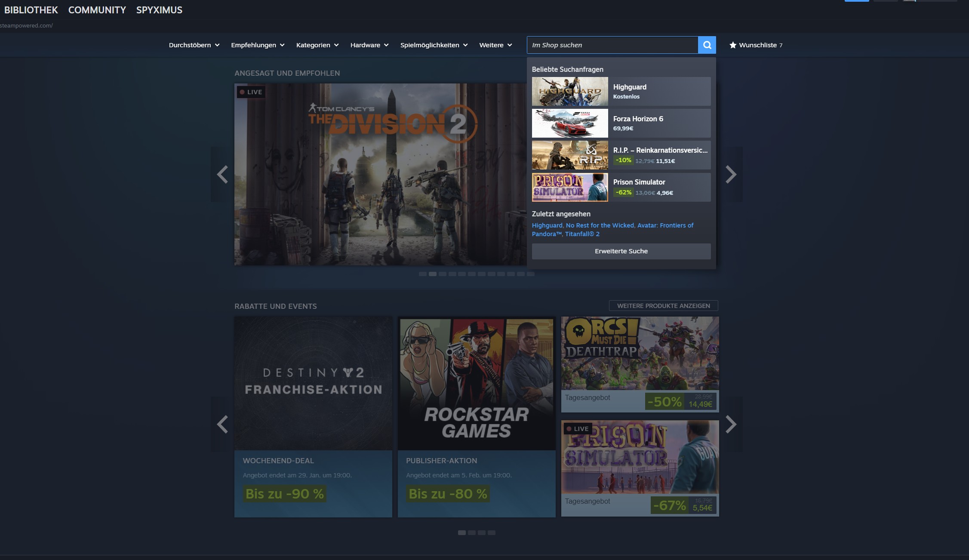Expand the Durchstöbern dropdown

click(x=194, y=45)
